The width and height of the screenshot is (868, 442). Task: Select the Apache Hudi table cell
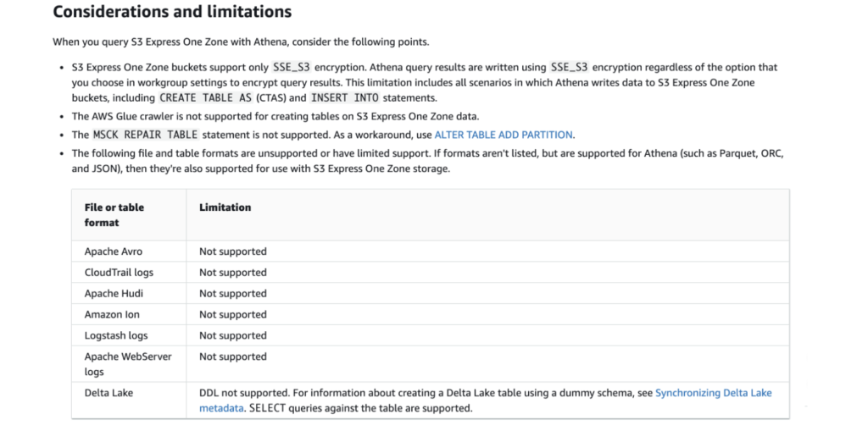coord(114,294)
